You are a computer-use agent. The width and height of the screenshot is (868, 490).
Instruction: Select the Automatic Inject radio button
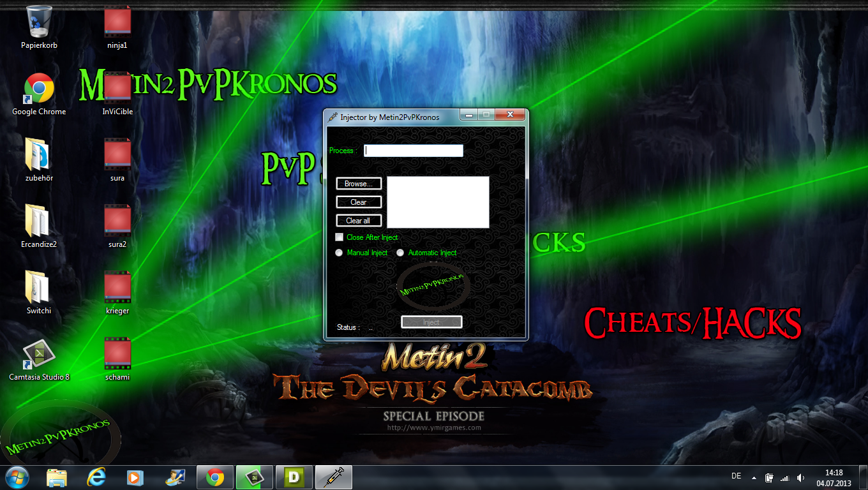click(x=400, y=253)
